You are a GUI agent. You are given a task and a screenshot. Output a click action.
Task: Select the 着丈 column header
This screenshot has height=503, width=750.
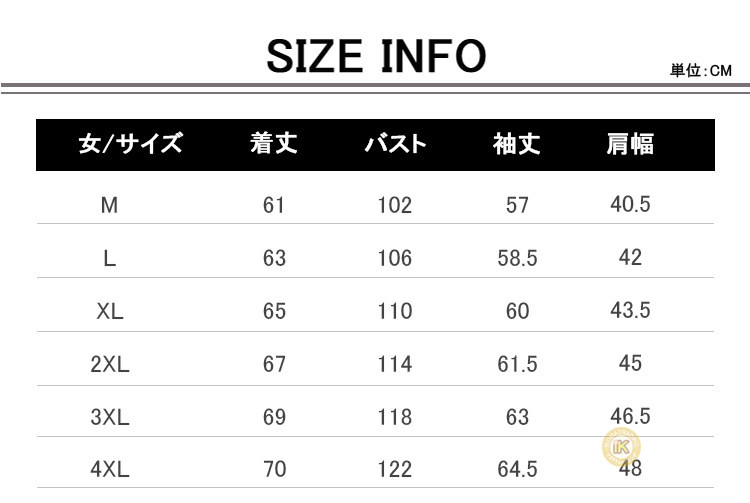click(x=274, y=143)
